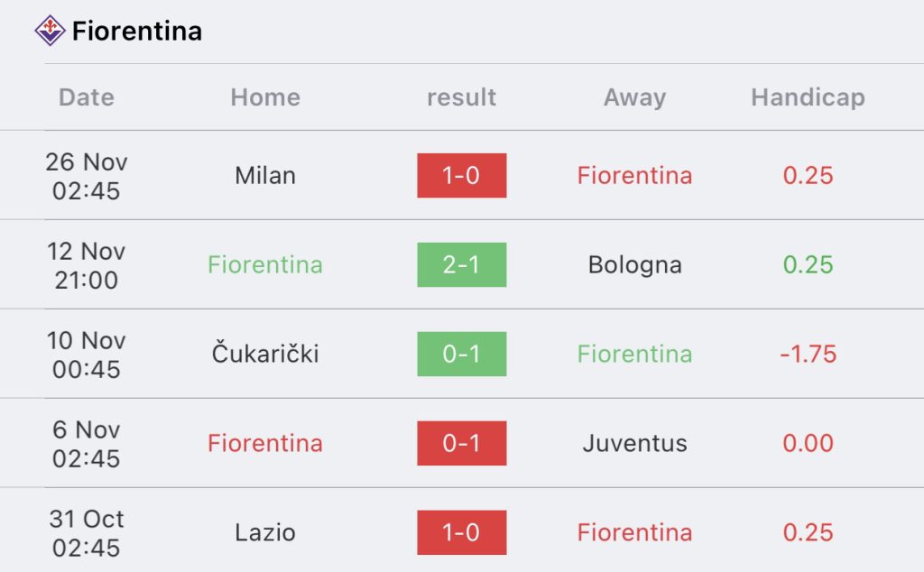
Task: Open the green 2-1 Bologna result badge
Action: pyautogui.click(x=461, y=264)
